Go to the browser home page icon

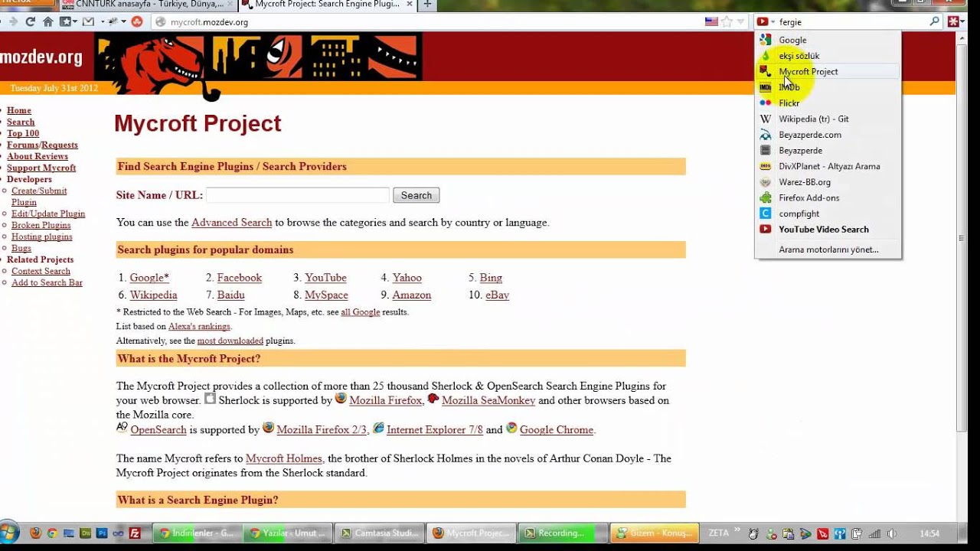[x=48, y=21]
